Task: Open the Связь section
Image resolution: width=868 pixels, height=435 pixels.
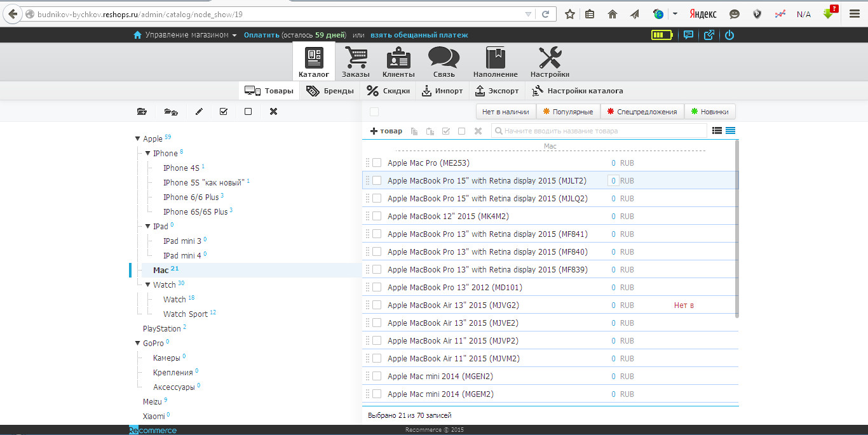Action: (x=444, y=62)
